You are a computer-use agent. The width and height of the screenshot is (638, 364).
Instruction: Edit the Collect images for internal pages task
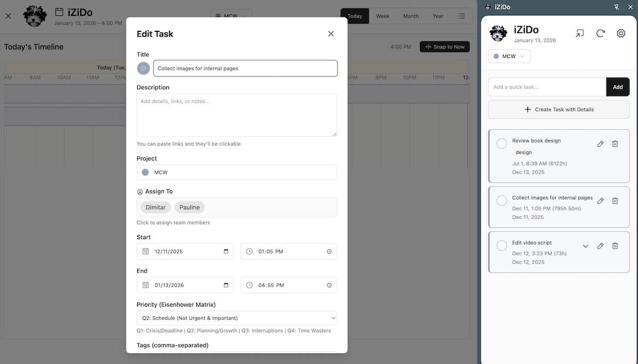click(600, 201)
